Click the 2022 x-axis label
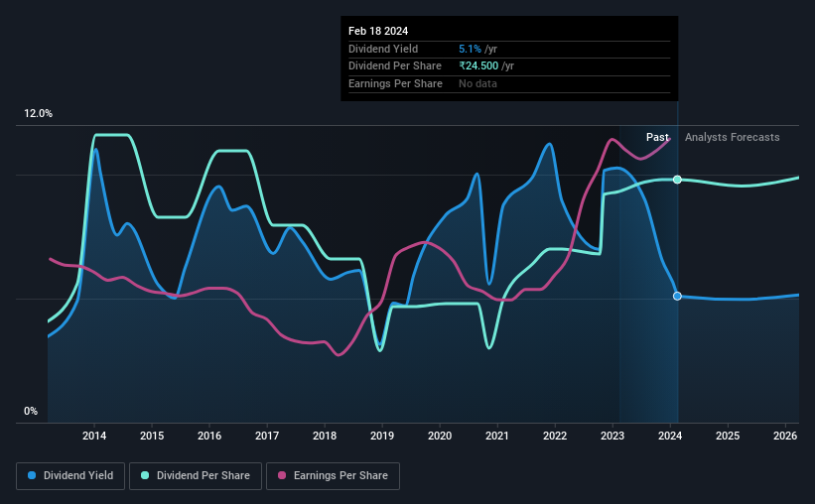Viewport: 815px width, 504px height. tap(555, 436)
